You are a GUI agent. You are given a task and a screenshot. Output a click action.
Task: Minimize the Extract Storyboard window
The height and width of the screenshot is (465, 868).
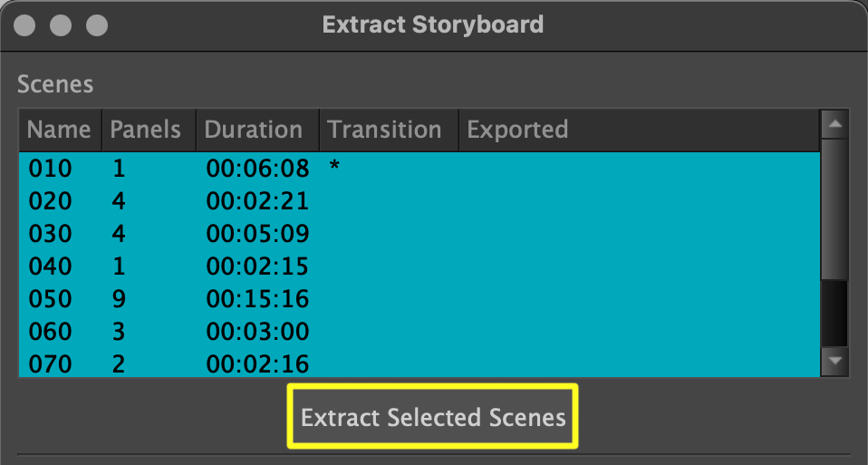(x=61, y=24)
